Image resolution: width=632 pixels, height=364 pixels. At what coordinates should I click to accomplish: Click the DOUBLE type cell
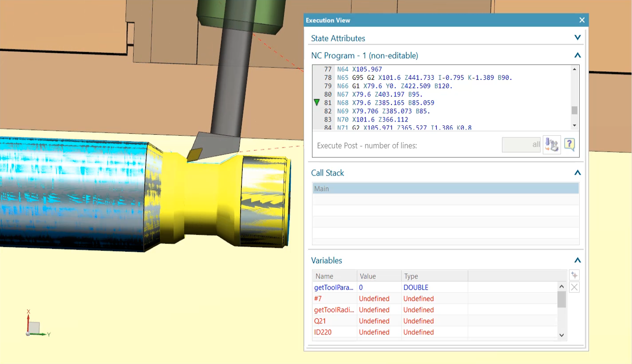[434, 287]
